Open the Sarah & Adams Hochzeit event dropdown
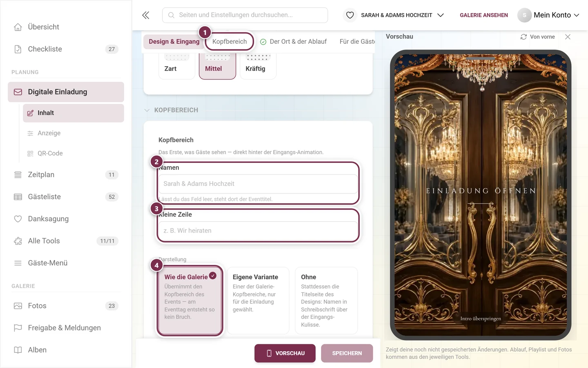Screen dimensions: 588x368 [x=402, y=15]
